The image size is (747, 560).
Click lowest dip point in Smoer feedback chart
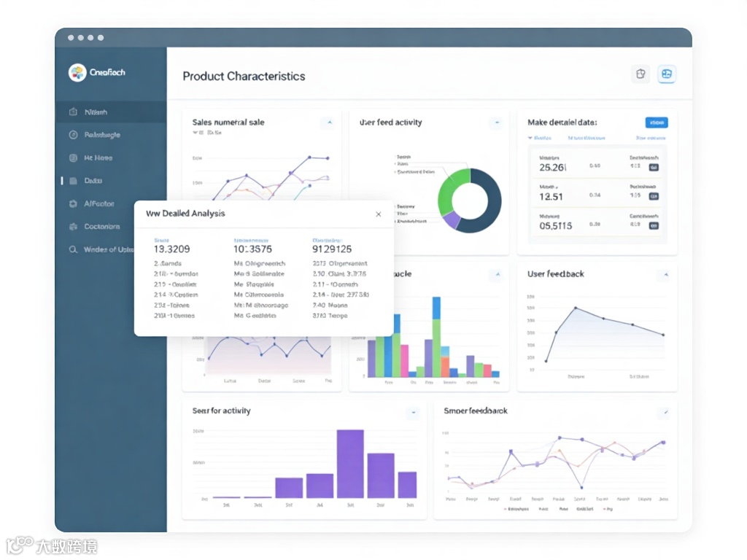(x=581, y=487)
